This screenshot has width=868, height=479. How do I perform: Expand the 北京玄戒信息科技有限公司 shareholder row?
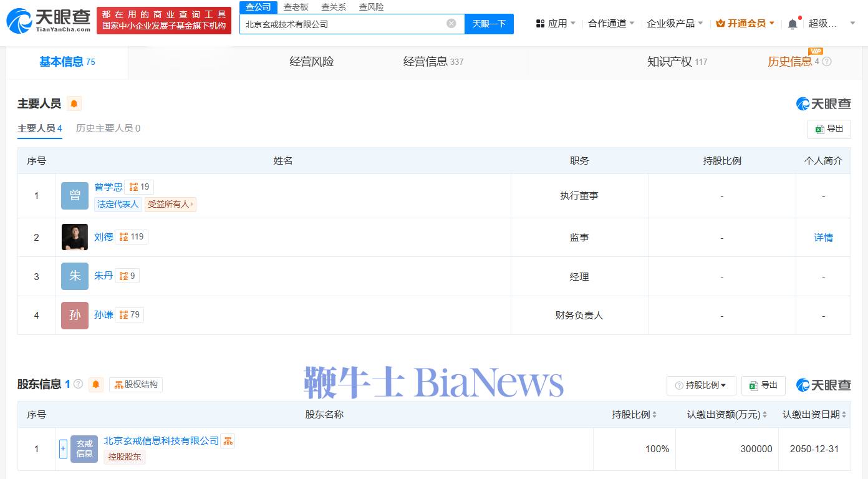pos(63,449)
